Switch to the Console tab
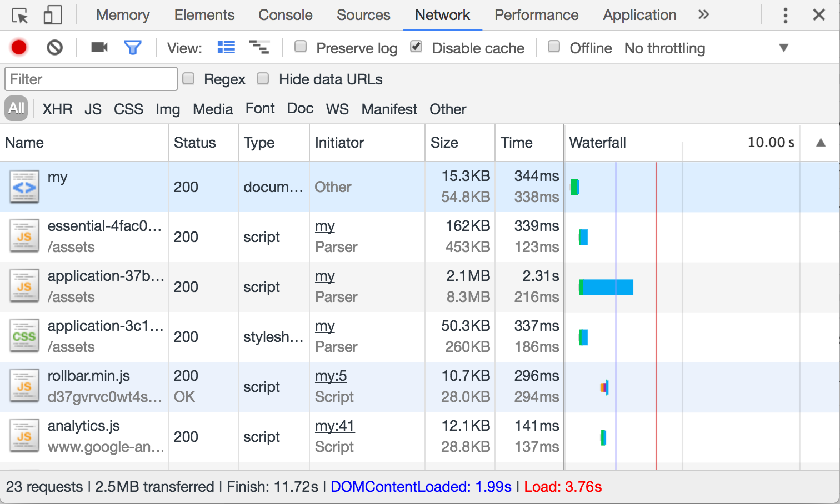Viewport: 840px width, 504px height. click(x=285, y=16)
